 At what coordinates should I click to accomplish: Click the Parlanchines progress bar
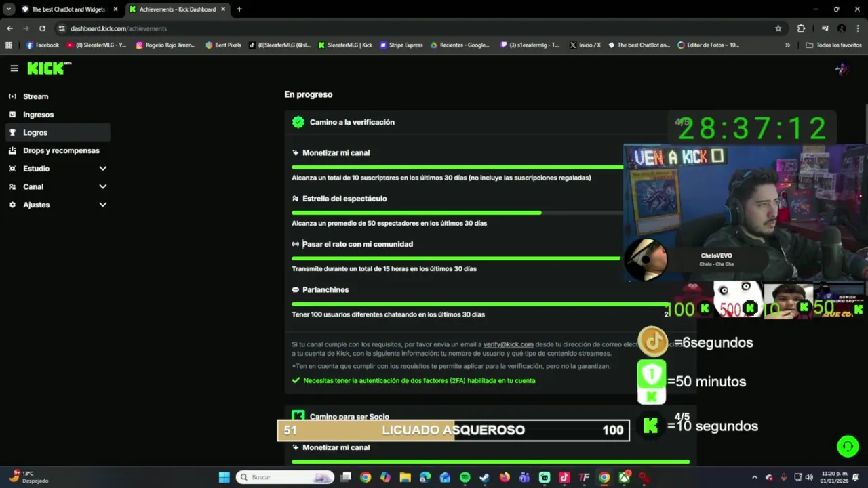pyautogui.click(x=479, y=304)
